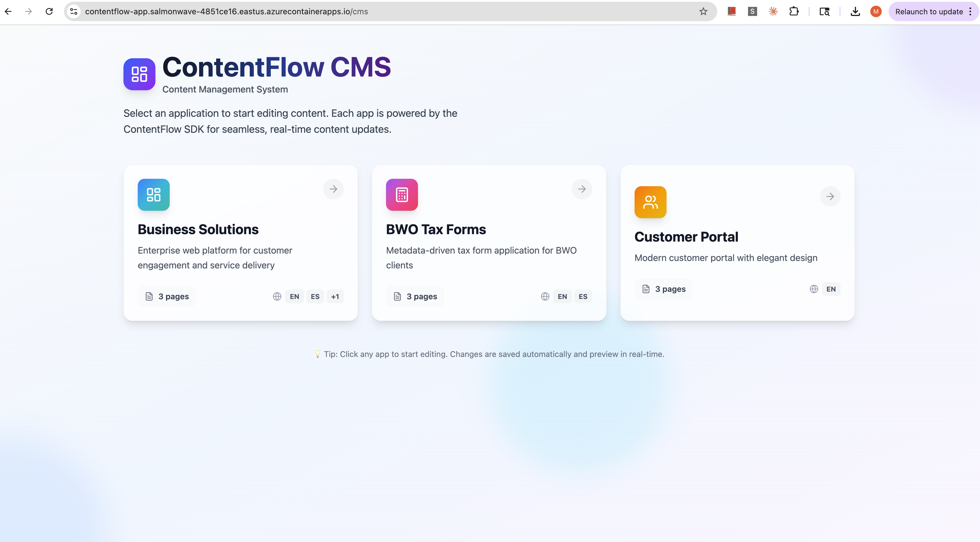
Task: Open site information icon in address bar
Action: [74, 11]
